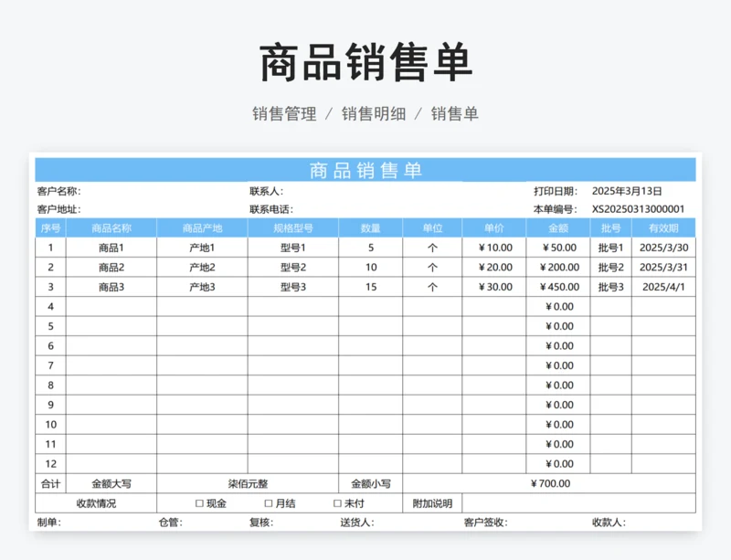Click the ¥50.00 amount cell
The image size is (731, 560).
558,248
